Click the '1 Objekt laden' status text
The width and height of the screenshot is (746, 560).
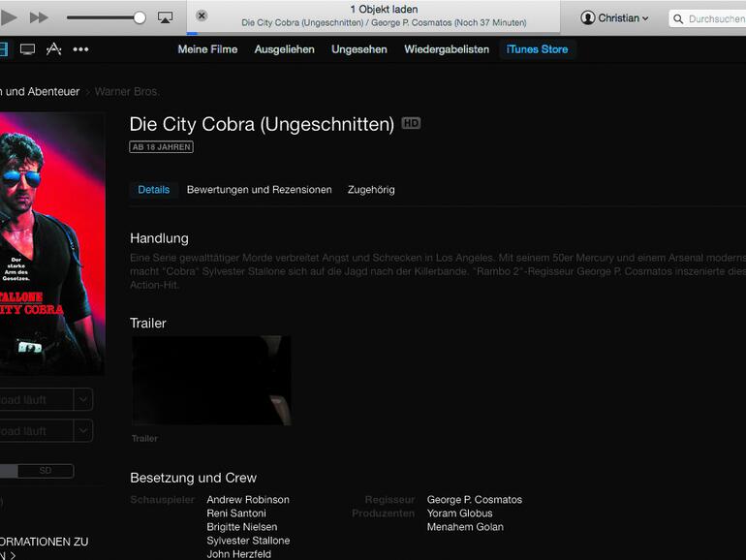[384, 9]
